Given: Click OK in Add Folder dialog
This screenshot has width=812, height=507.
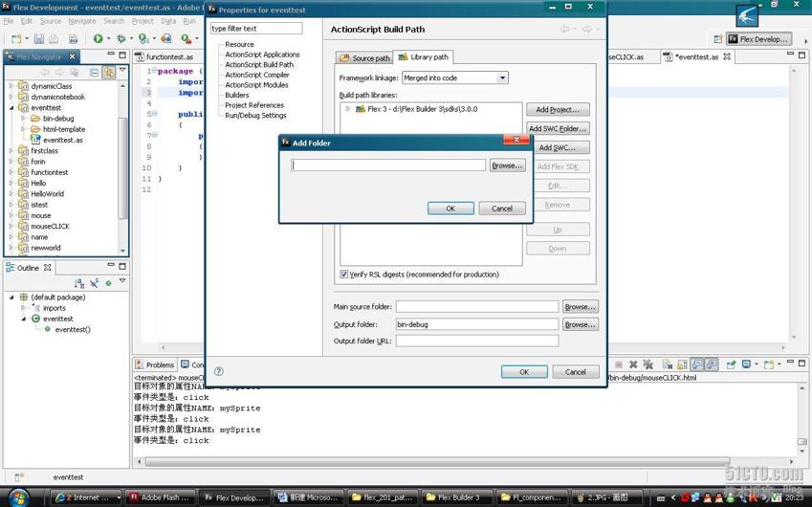Looking at the screenshot, I should [x=450, y=209].
